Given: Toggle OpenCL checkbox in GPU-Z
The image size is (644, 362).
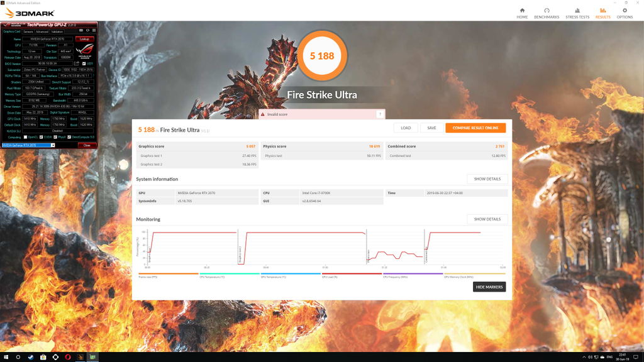Looking at the screenshot, I should click(25, 137).
